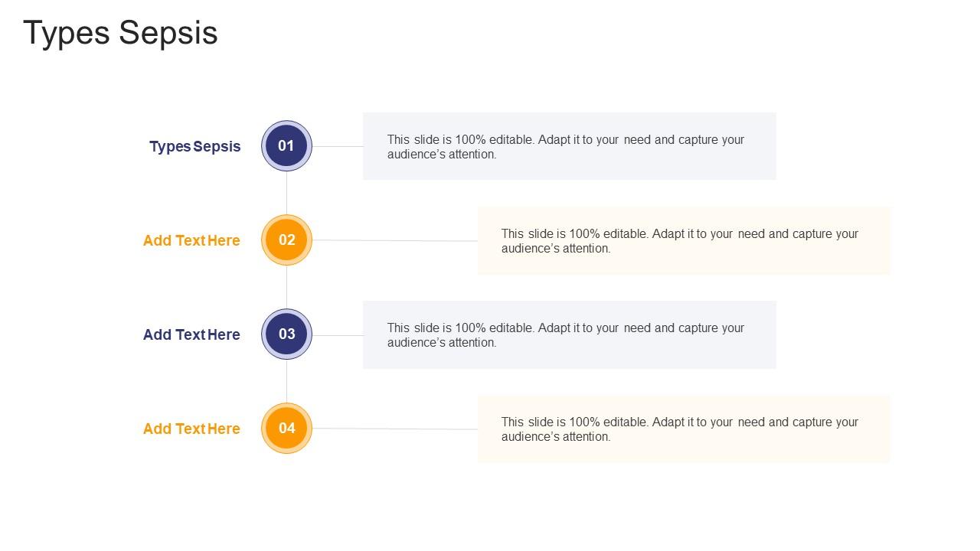Select the second cream description text box

[684, 240]
